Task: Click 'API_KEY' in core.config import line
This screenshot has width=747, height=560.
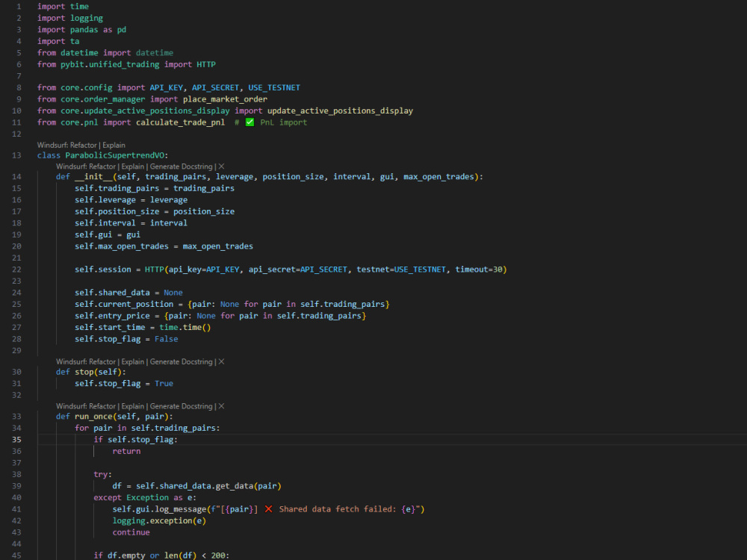Action: pyautogui.click(x=167, y=87)
